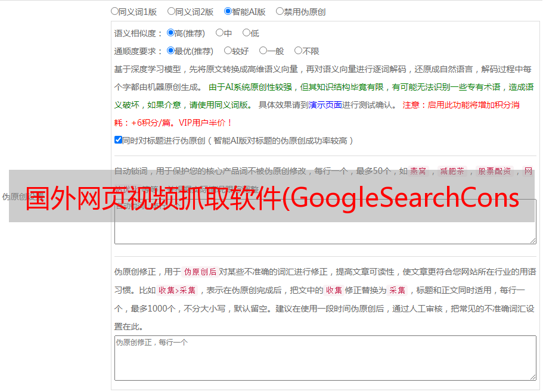Set 通顺度要求 to 最优(推荐)
Image resolution: width=543 pixels, height=392 pixels.
[x=170, y=51]
